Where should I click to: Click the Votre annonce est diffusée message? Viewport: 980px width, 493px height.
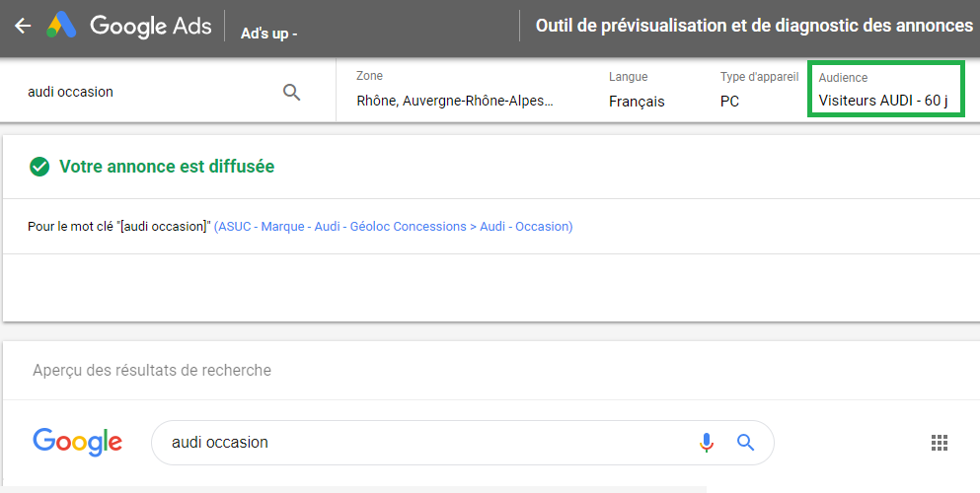coord(167,167)
